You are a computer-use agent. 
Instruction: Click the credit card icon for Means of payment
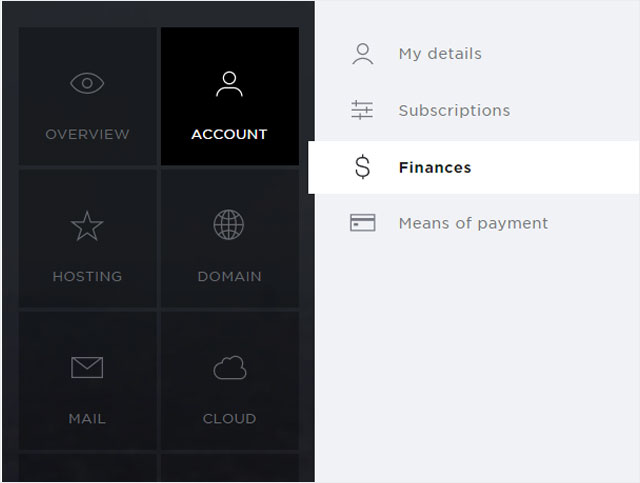[362, 223]
